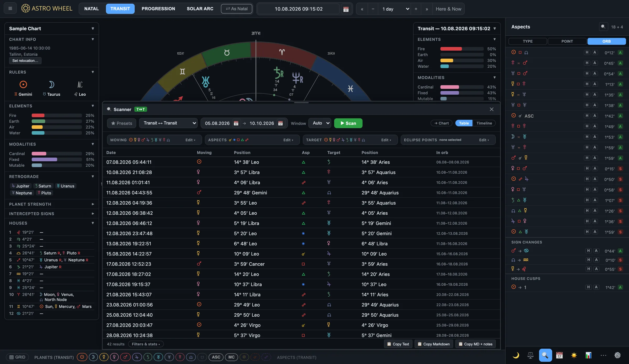Switch to the Natal tab
Screen dimensions: 629x364
(x=91, y=9)
